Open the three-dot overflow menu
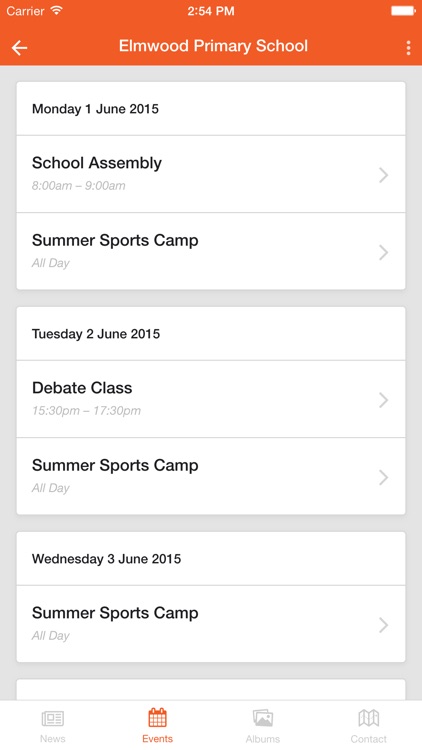The width and height of the screenshot is (422, 750). pyautogui.click(x=408, y=47)
